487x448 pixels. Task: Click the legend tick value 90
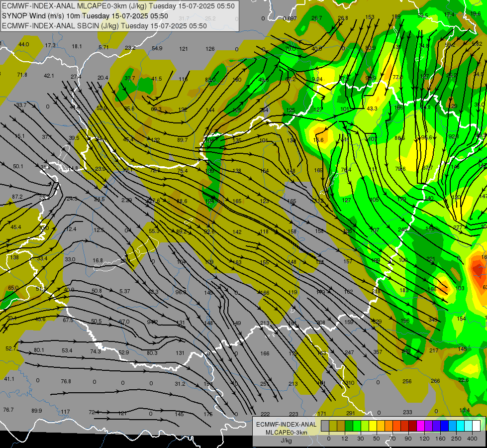pos(408,439)
